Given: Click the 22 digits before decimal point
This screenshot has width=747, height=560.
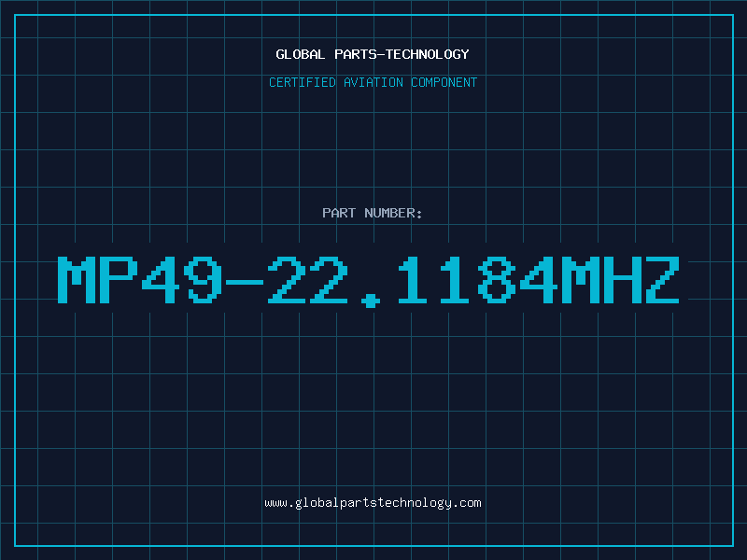Looking at the screenshot, I should tap(307, 280).
